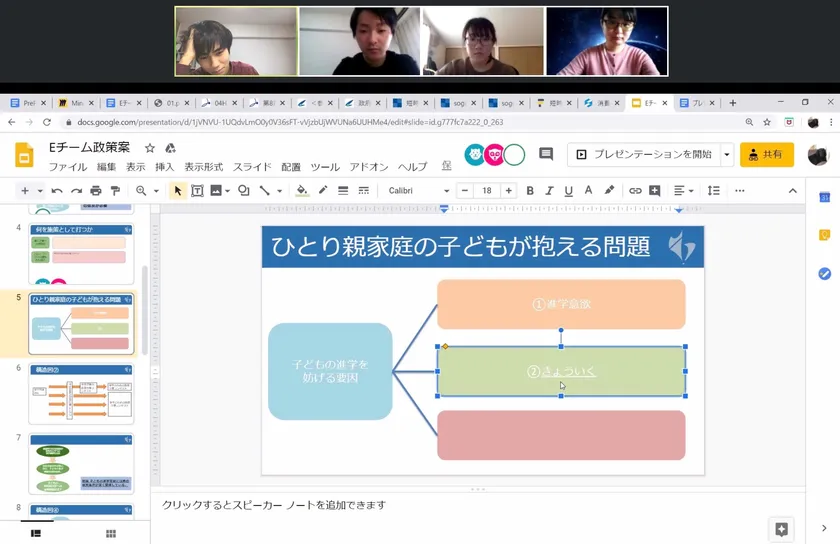Click the insert link icon
The image size is (840, 544).
[x=635, y=190]
